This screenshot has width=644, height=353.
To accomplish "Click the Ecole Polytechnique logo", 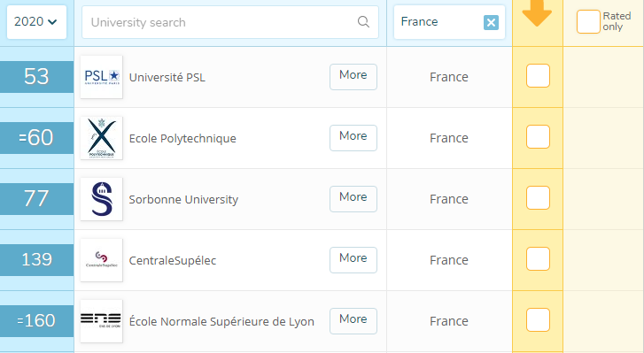I will (102, 138).
